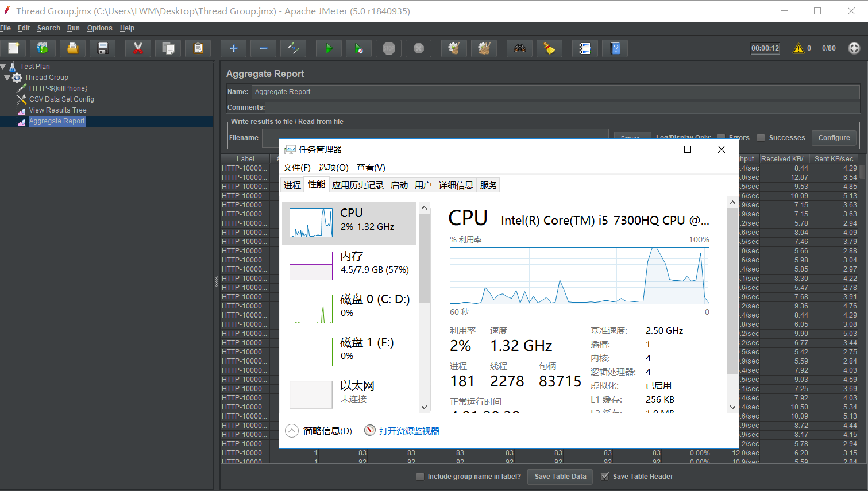The width and height of the screenshot is (868, 491).
Task: Toggle Save Table Header checkbox
Action: point(605,476)
